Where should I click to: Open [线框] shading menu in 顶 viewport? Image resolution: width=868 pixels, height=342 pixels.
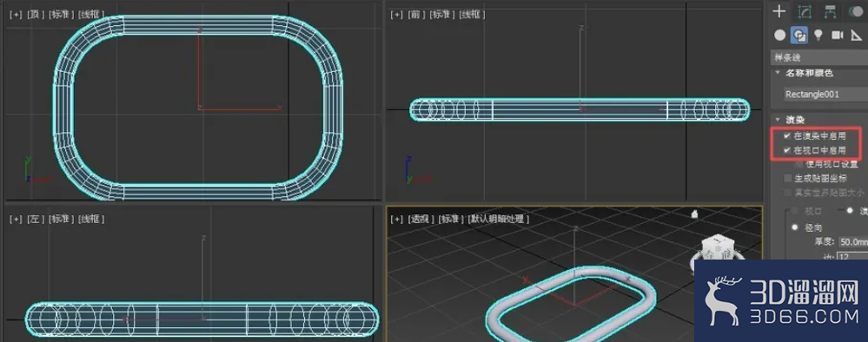[91, 15]
